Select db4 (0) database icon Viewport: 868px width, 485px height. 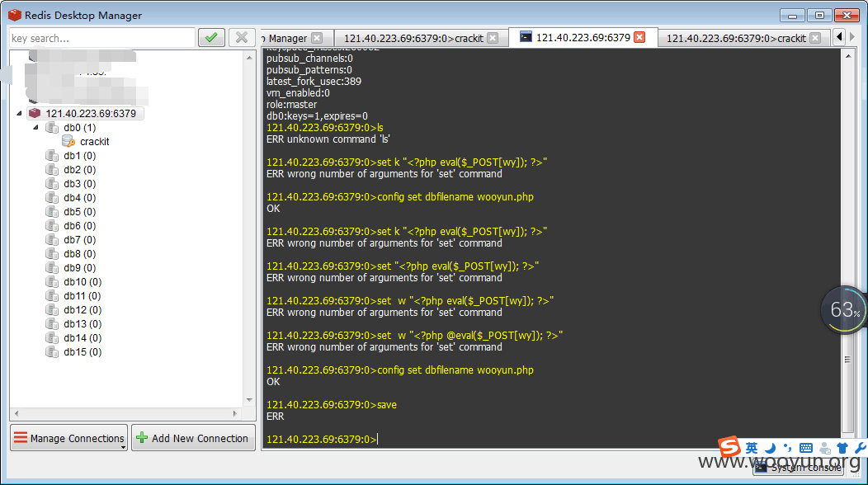(52, 198)
